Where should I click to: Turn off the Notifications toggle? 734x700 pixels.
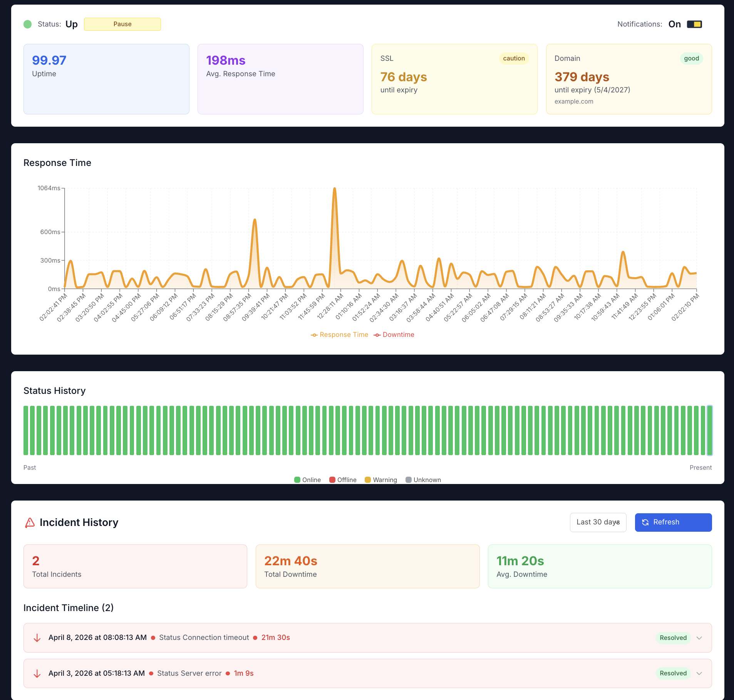coord(694,24)
